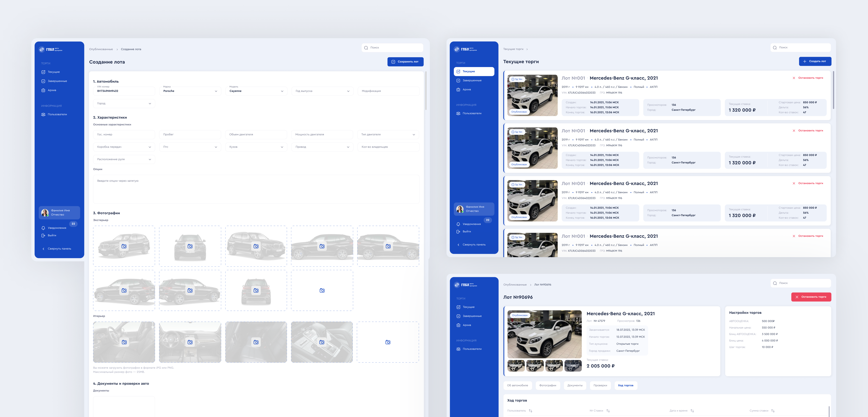Sort by Пользователь column arrows
Image resolution: width=868 pixels, height=417 pixels.
530,411
